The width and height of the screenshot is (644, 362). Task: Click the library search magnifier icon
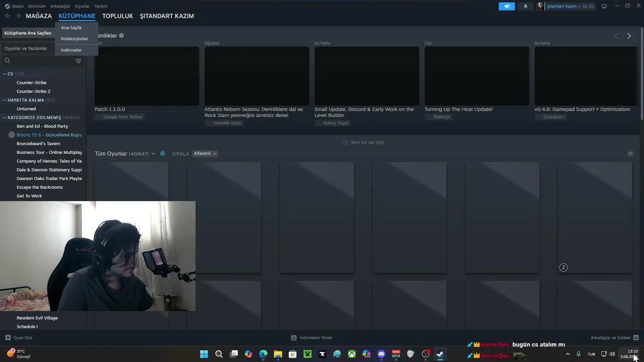[x=7, y=61]
